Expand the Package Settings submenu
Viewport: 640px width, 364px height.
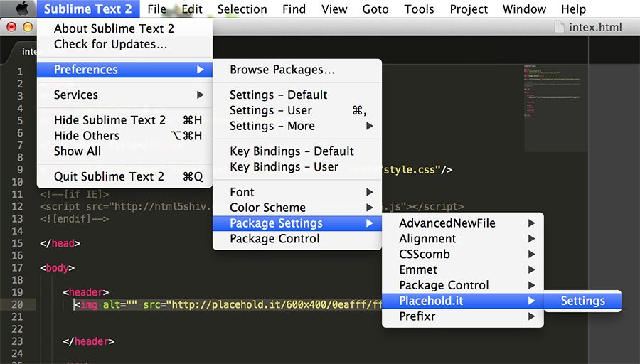(x=297, y=223)
